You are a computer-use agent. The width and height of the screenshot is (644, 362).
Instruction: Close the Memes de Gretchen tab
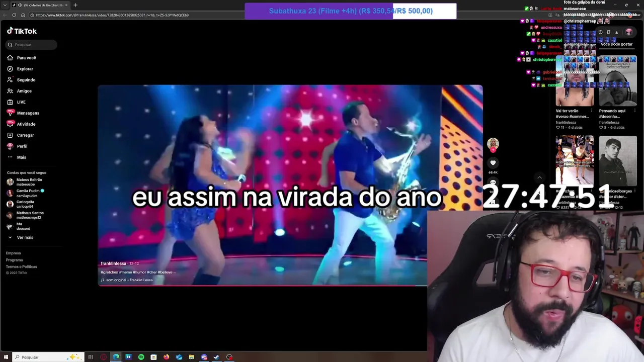[67, 5]
